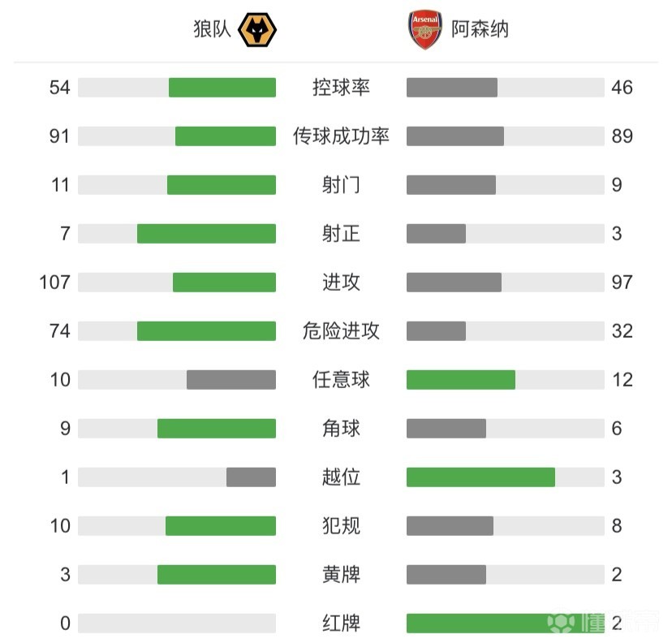
Task: Click Arsenal green red card bar
Action: pos(506,624)
